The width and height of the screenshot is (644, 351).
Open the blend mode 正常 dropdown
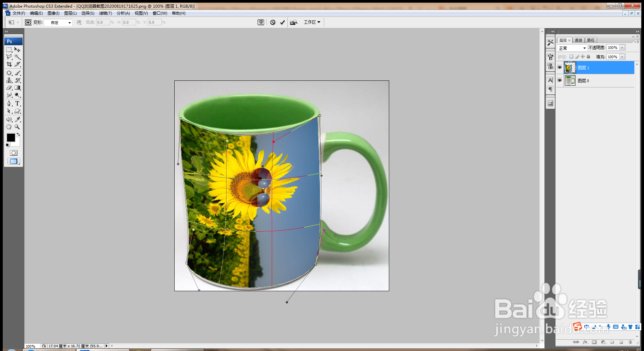pos(572,48)
